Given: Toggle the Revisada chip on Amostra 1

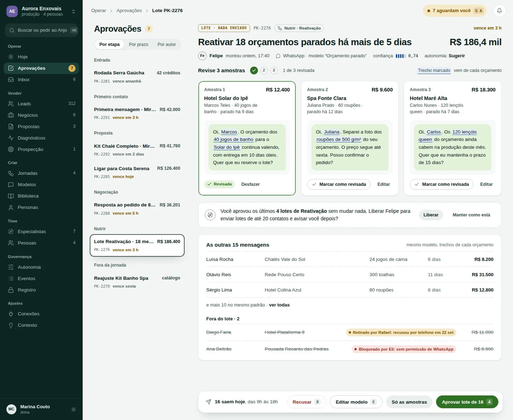Looking at the screenshot, I should coord(219,184).
